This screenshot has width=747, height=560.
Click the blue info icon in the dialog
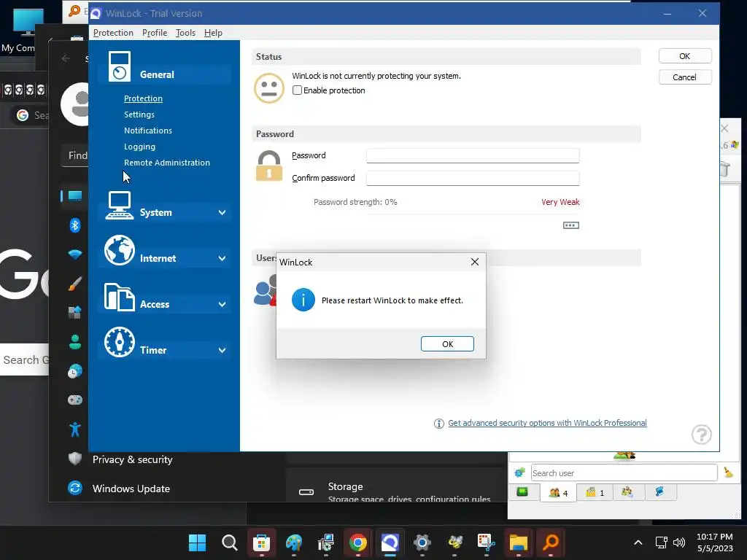coord(303,300)
